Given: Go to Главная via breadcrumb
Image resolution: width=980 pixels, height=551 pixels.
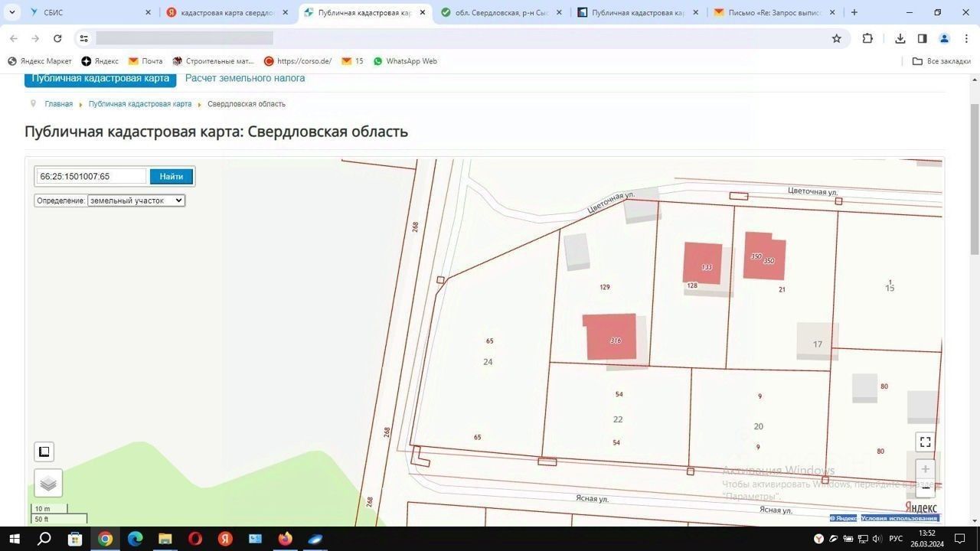Looking at the screenshot, I should [59, 104].
